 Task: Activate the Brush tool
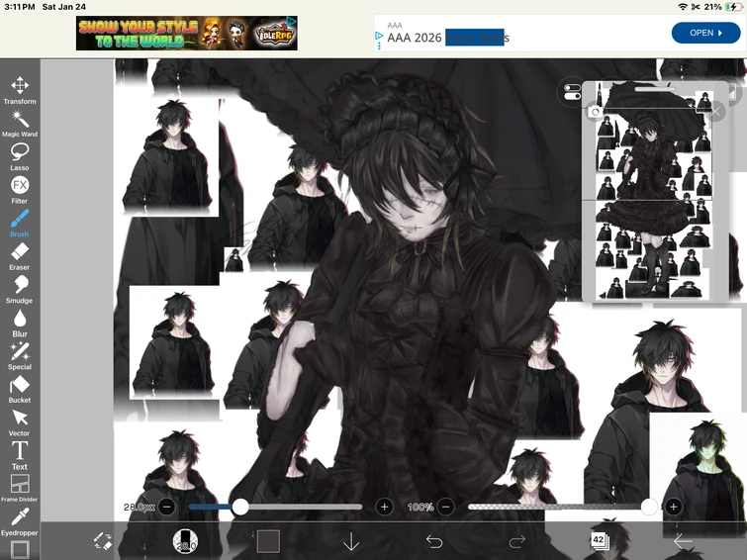pyautogui.click(x=20, y=224)
